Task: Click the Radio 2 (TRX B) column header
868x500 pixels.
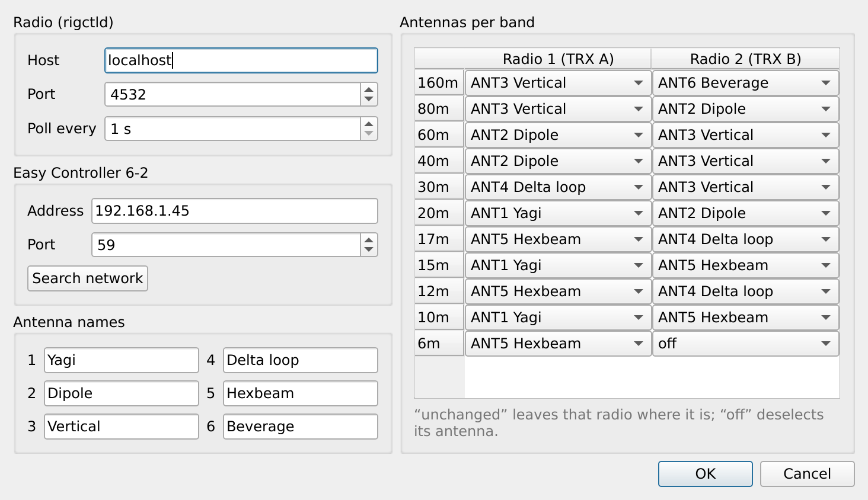Action: pos(745,59)
